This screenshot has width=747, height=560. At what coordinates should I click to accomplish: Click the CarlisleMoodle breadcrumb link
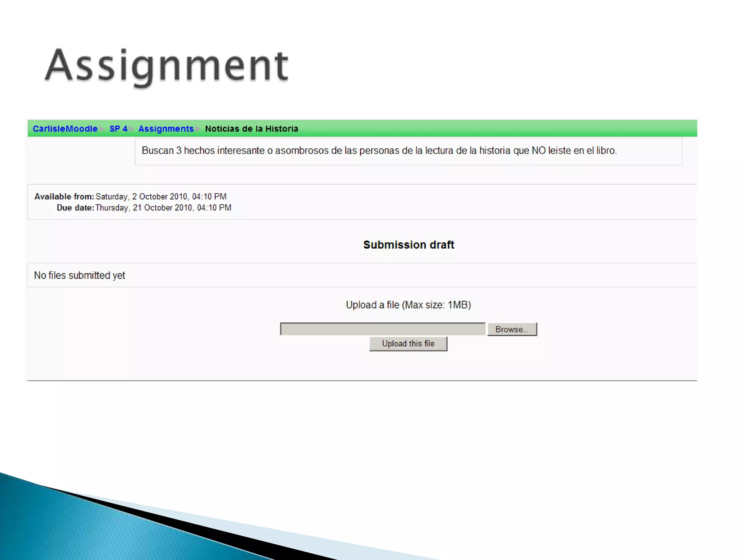coord(65,129)
